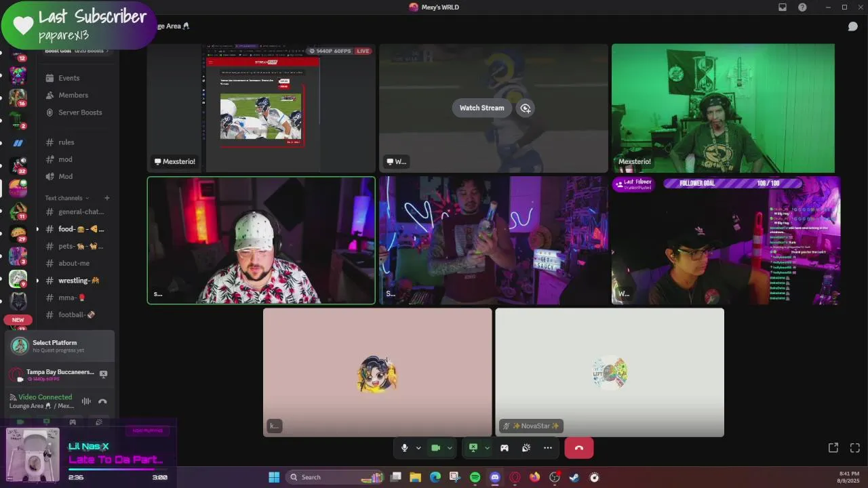Select Mexsterio's green webcam tile
Image resolution: width=868 pixels, height=488 pixels.
[x=723, y=108]
